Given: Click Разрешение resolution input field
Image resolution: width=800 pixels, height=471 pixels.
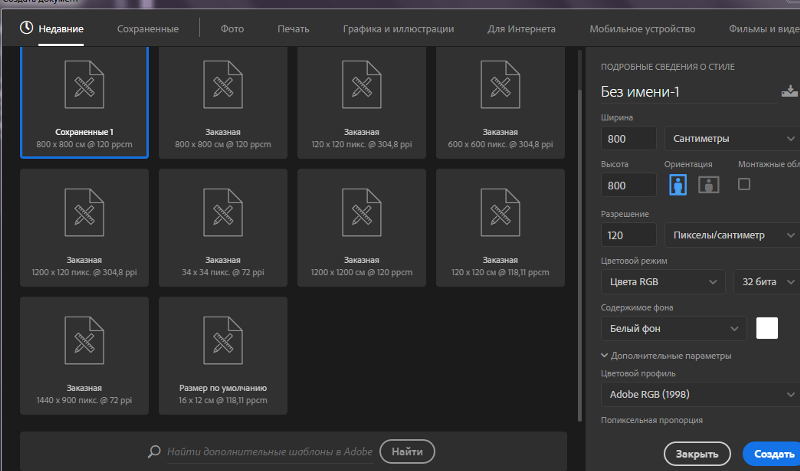Looking at the screenshot, I should tap(629, 235).
